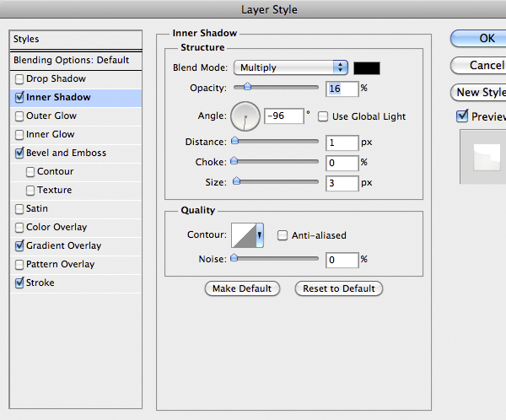506x420 pixels.
Task: Toggle the Use Global Light checkbox
Action: pyautogui.click(x=323, y=116)
